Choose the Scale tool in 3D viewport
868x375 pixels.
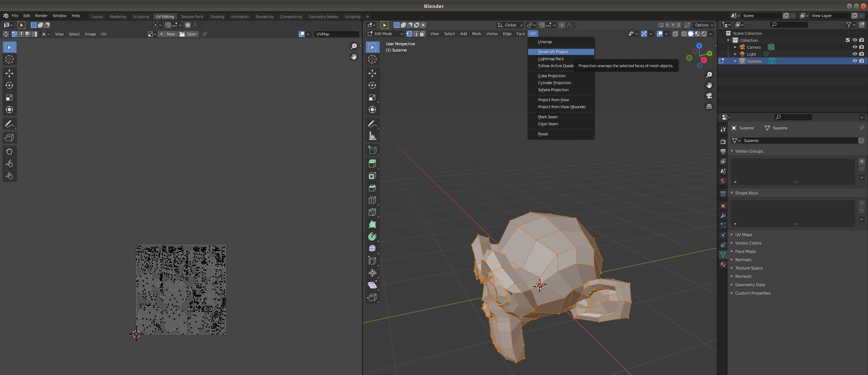(372, 98)
